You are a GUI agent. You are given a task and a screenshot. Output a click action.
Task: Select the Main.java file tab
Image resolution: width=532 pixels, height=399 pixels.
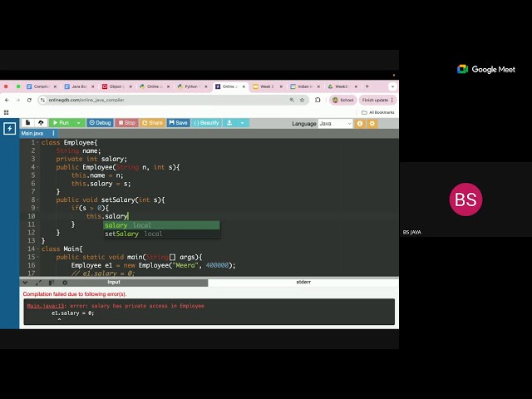click(32, 133)
